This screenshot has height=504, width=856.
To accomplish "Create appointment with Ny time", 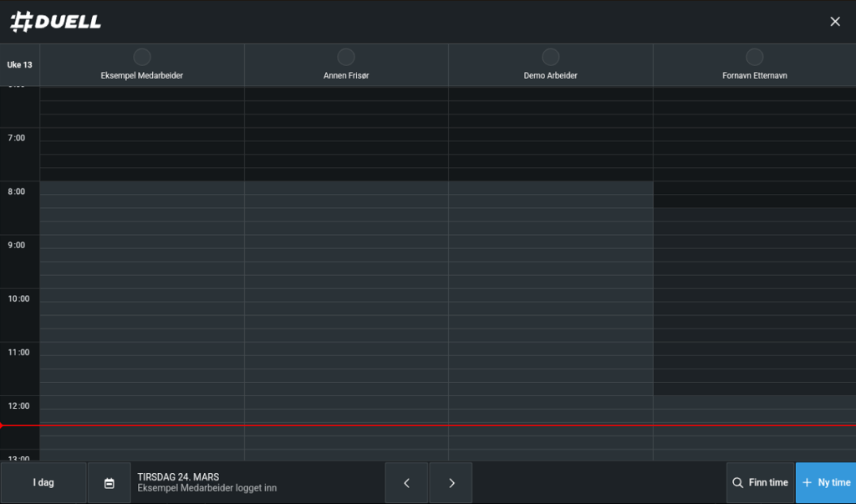I will [826, 483].
